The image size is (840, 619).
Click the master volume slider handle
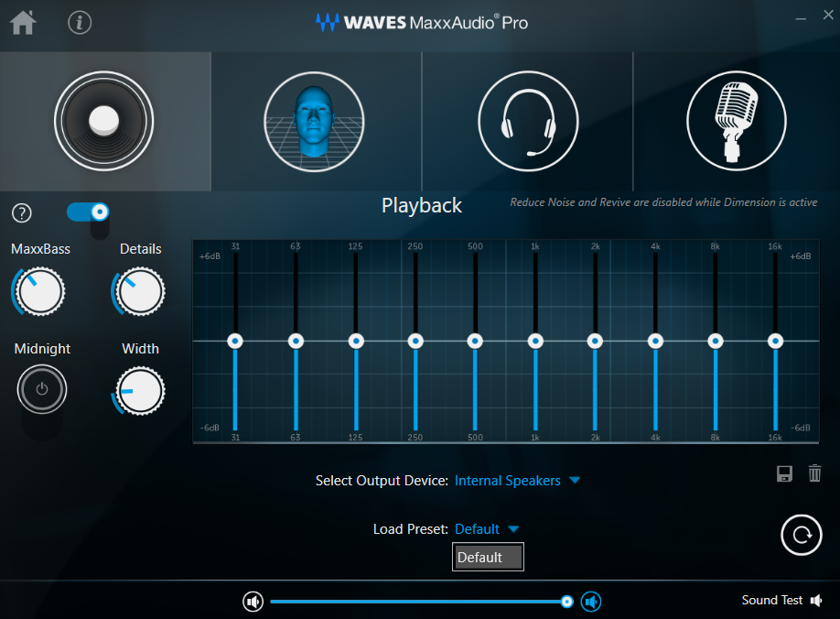click(x=566, y=602)
